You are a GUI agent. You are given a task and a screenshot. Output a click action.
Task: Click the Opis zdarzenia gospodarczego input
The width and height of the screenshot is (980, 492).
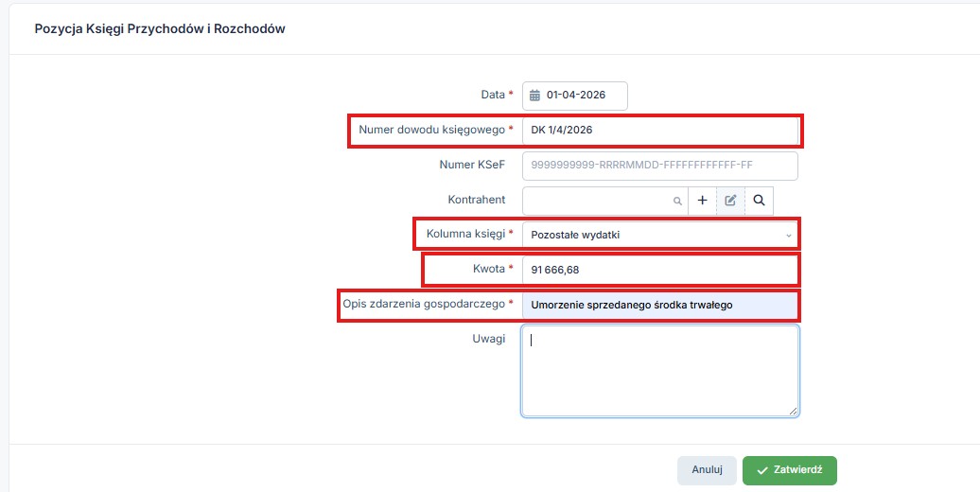pos(658,305)
